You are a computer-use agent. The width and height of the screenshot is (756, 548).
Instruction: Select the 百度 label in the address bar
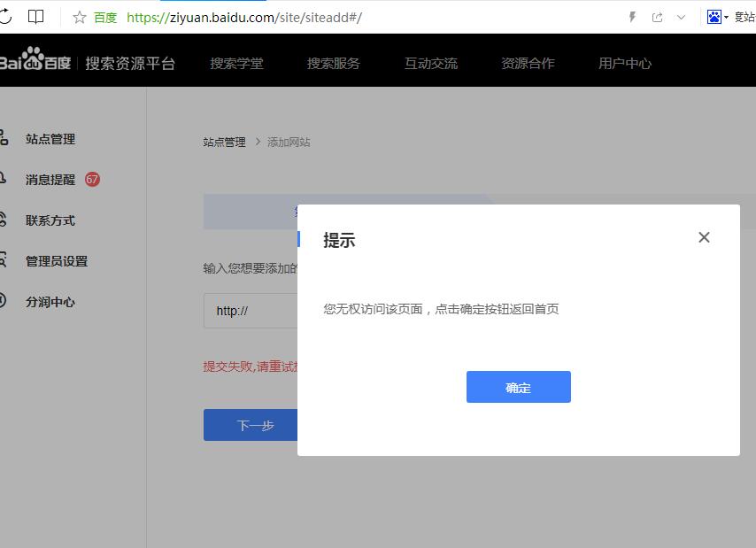tap(104, 16)
